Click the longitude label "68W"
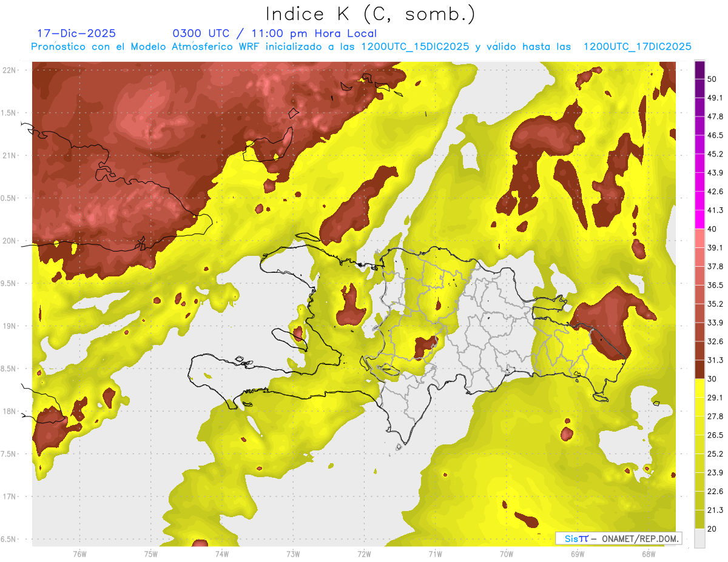728x562 pixels. [x=649, y=554]
